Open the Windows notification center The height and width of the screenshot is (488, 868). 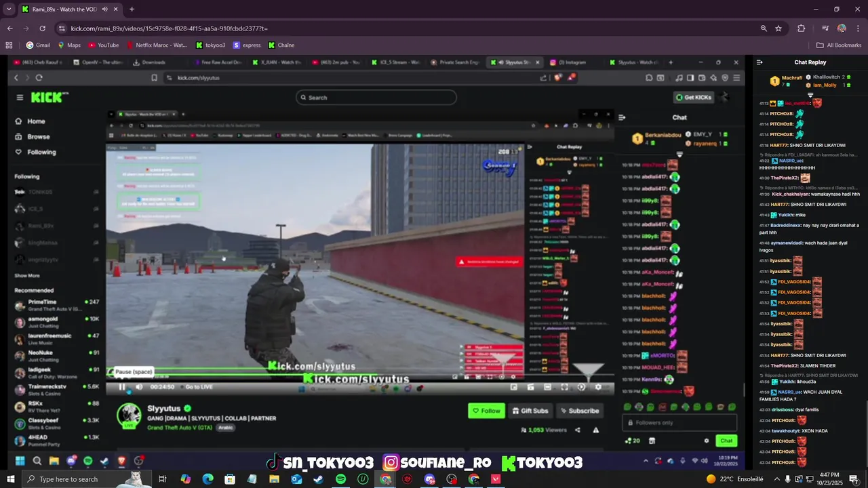tap(854, 479)
